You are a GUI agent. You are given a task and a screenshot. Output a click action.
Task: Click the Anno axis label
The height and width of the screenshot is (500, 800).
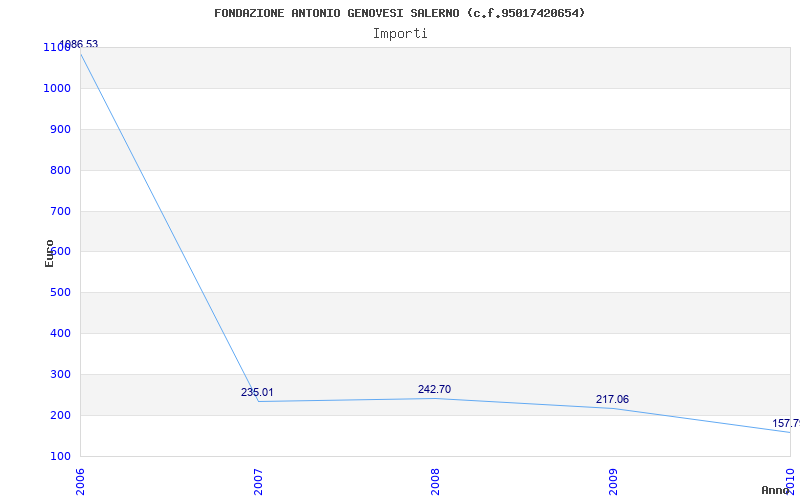[775, 491]
